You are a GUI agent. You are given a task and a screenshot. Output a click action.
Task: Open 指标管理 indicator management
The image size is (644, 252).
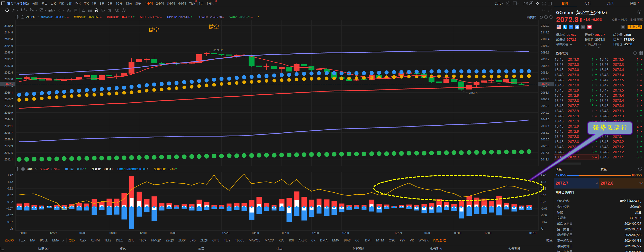click(x=439, y=240)
